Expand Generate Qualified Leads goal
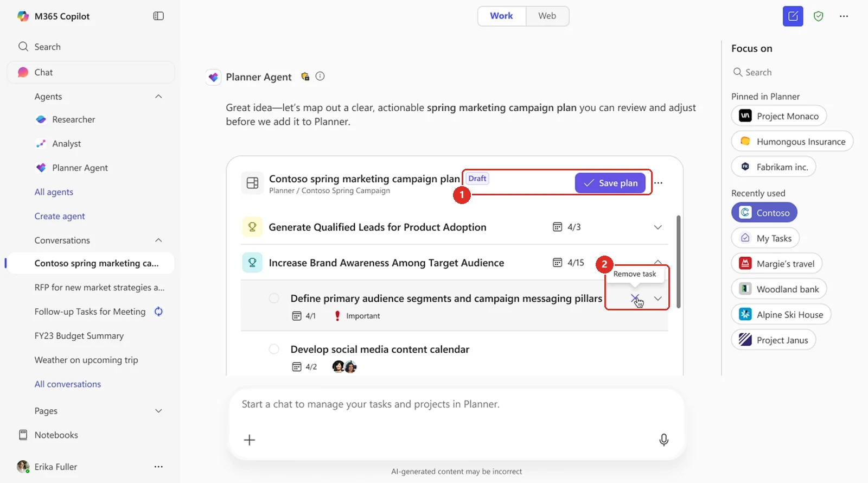 (658, 227)
